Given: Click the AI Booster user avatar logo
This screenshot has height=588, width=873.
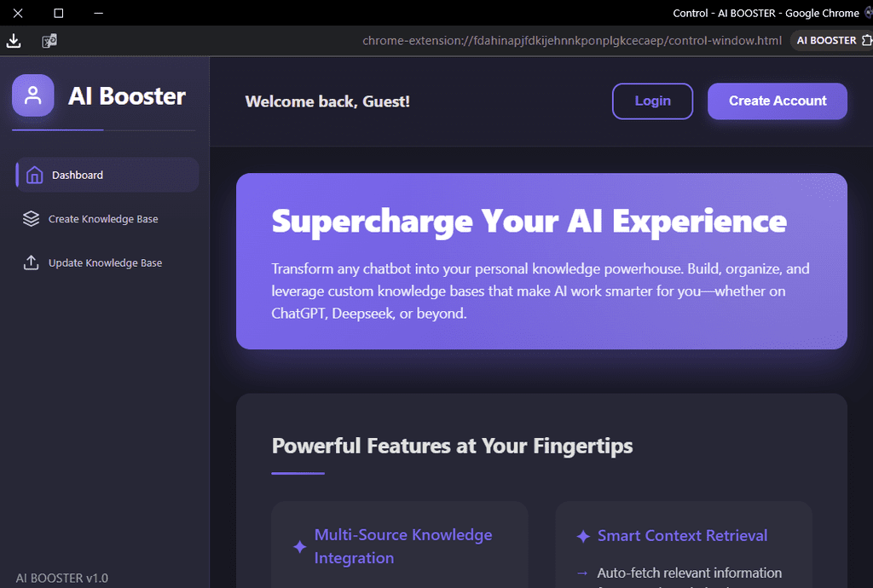Looking at the screenshot, I should (33, 95).
